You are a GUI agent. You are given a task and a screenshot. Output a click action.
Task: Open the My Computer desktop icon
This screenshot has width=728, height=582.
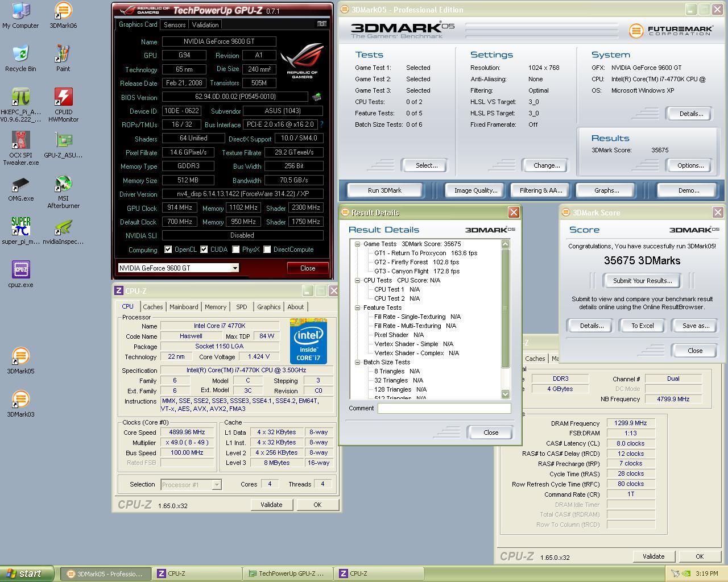point(20,15)
